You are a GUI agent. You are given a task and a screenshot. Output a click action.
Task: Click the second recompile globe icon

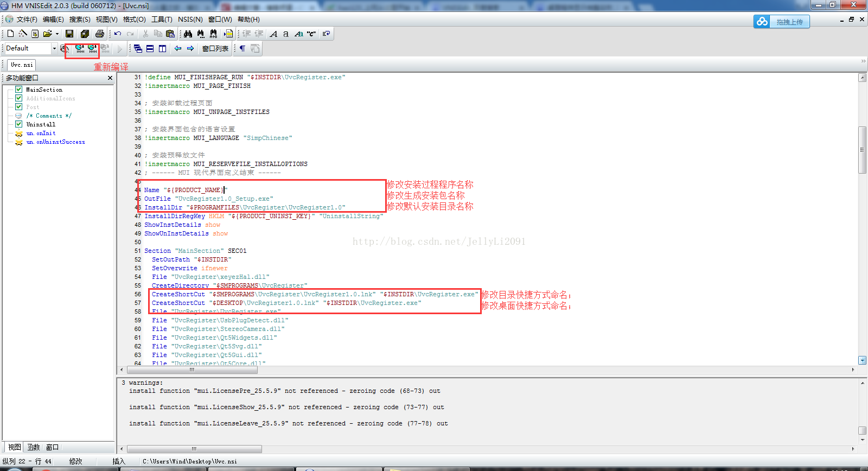[92, 48]
